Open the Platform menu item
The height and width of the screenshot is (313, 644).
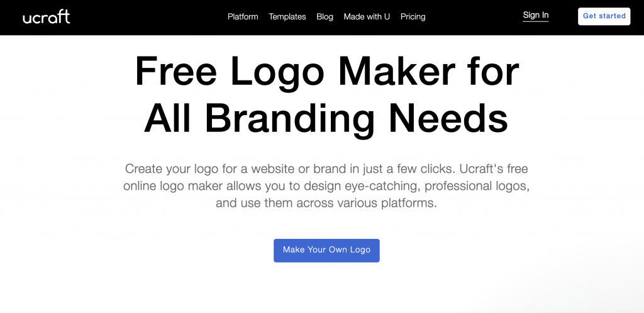coord(243,17)
